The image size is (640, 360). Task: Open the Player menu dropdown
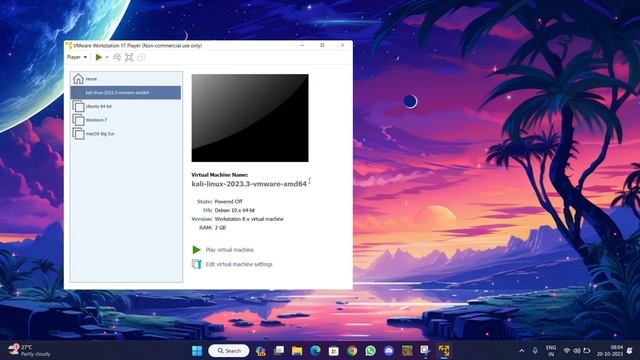click(77, 57)
